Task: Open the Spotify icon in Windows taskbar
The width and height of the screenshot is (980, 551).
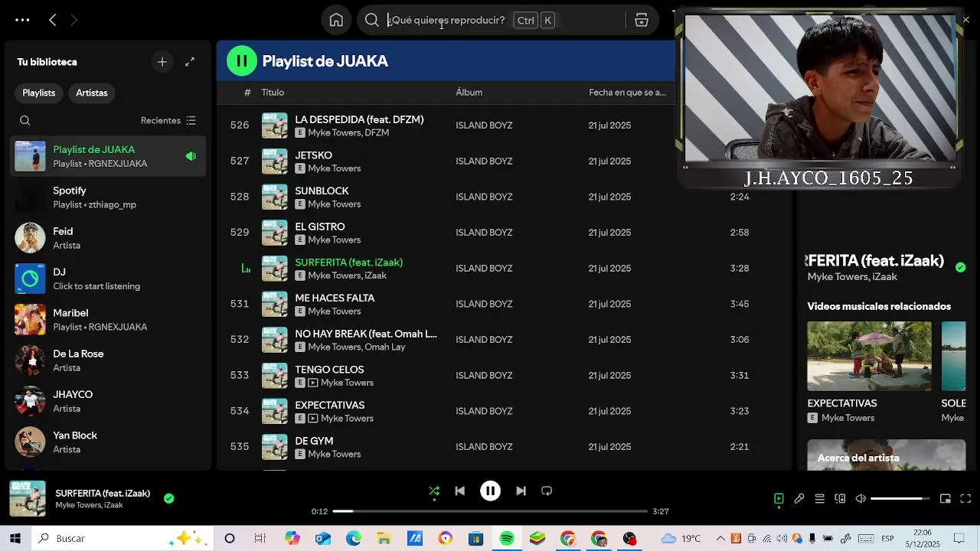Action: point(507,538)
